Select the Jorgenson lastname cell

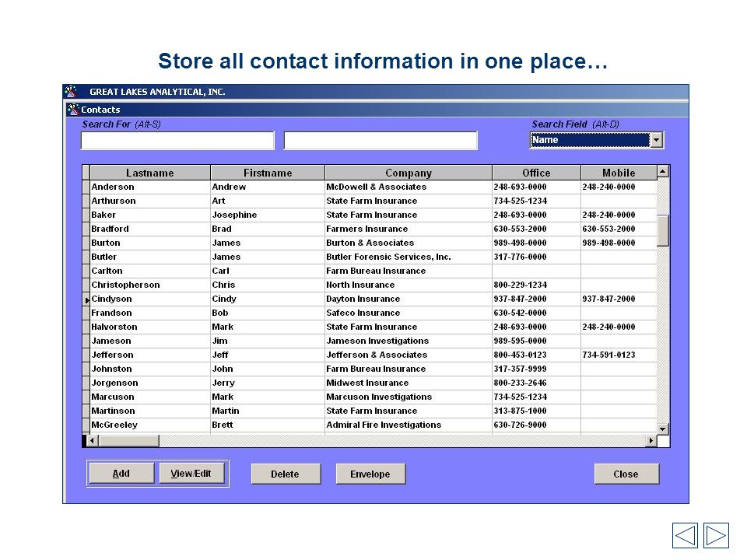click(150, 383)
